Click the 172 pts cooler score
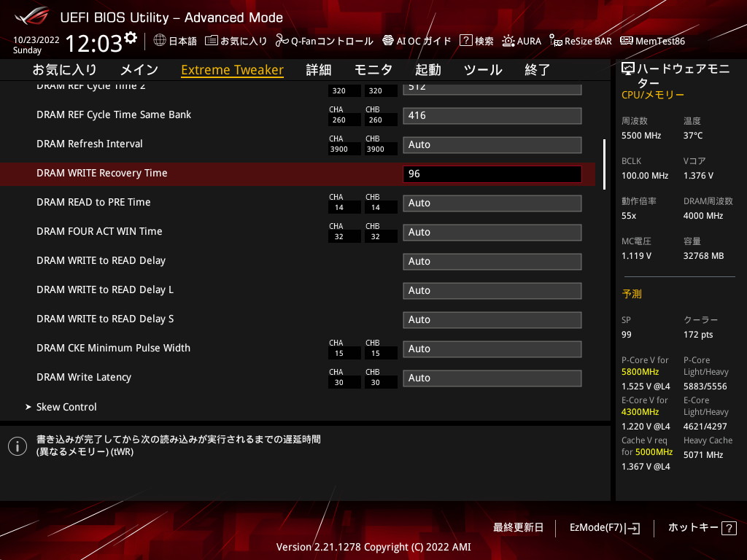747x560 pixels. point(698,335)
